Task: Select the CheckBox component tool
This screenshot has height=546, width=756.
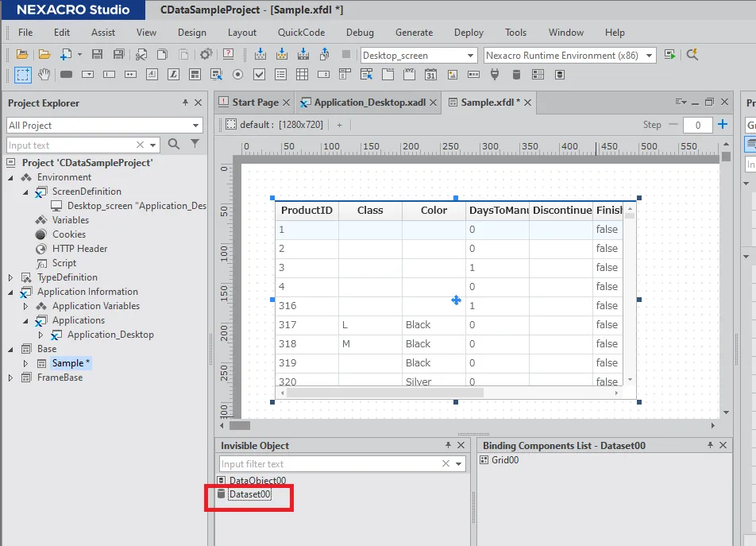Action: click(259, 75)
